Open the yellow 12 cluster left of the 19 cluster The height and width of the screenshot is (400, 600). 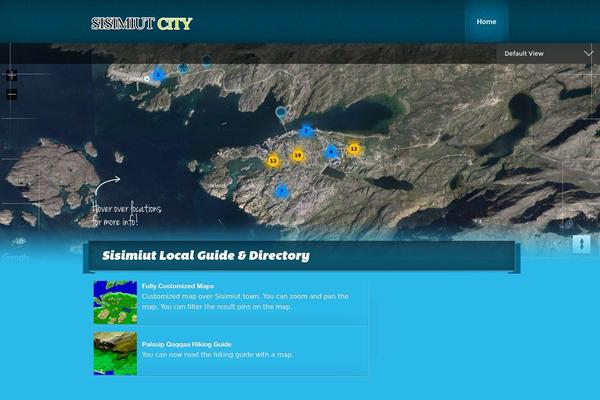coord(273,161)
